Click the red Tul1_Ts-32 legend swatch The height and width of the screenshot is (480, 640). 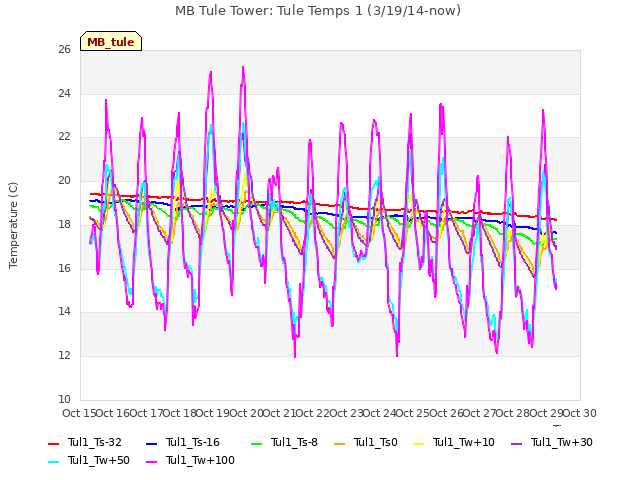[53, 443]
